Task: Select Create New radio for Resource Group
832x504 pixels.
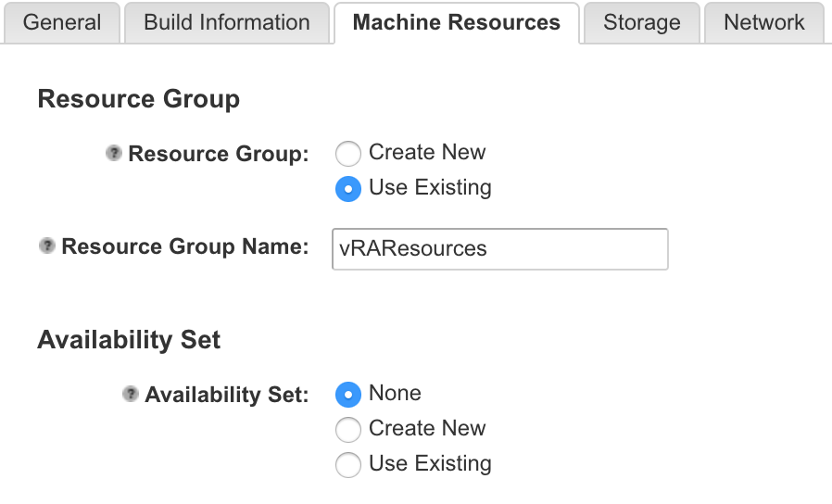Action: [348, 154]
